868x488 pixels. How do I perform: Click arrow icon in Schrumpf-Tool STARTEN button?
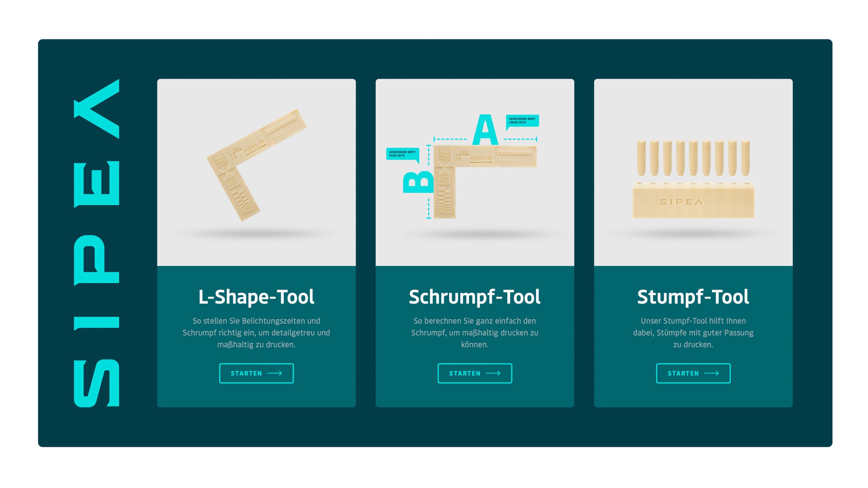coord(493,373)
